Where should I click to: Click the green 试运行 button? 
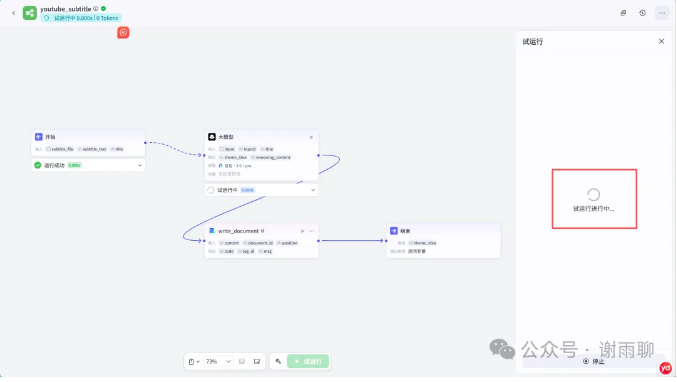coord(308,362)
